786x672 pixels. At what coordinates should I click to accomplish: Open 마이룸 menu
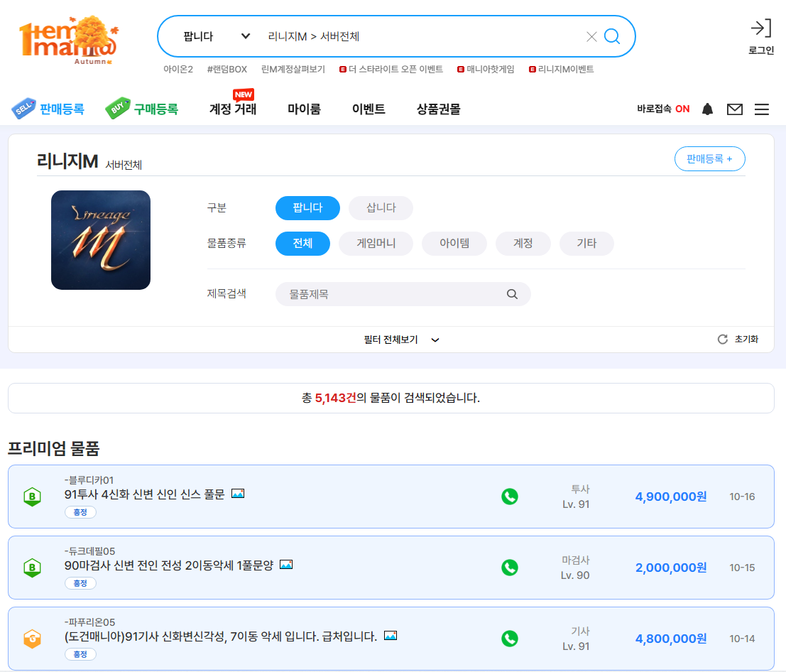pyautogui.click(x=304, y=109)
